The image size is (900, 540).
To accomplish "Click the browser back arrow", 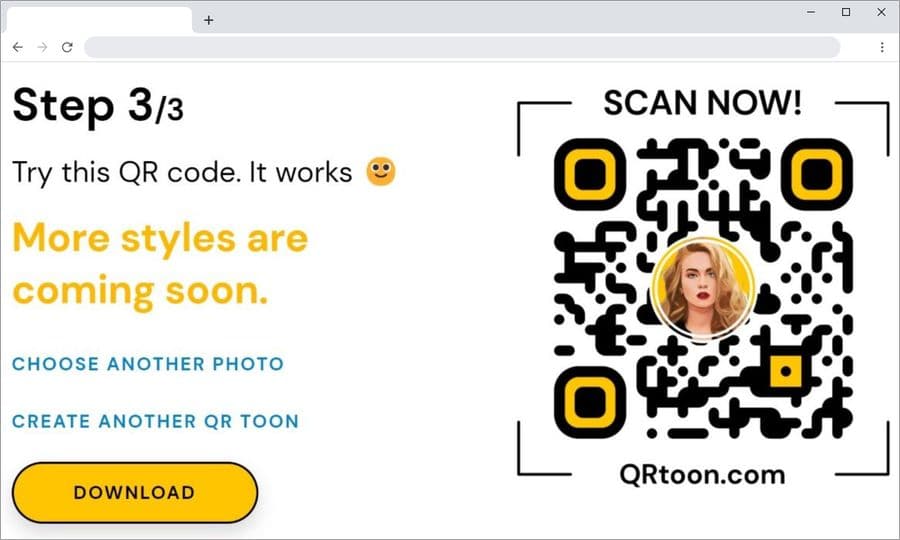I will coord(18,47).
